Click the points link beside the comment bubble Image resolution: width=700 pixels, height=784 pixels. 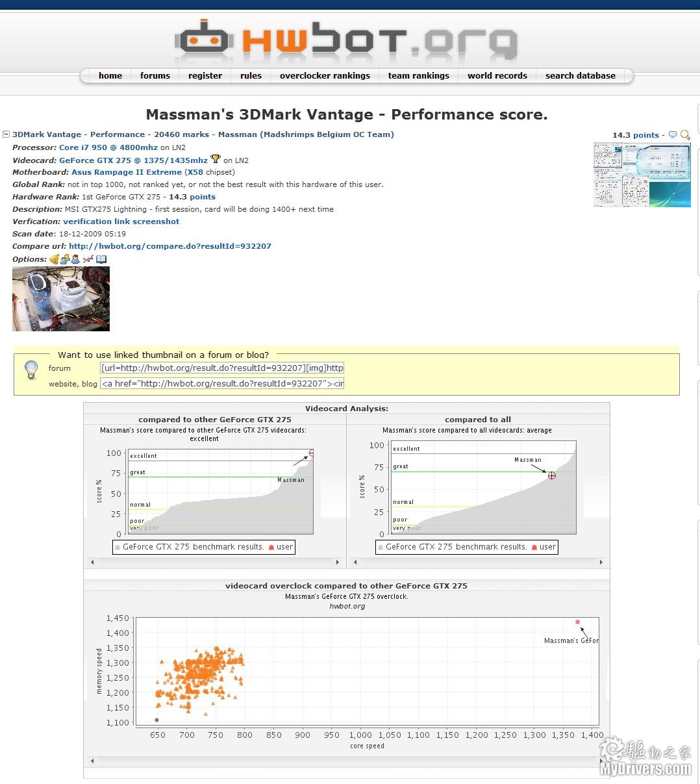pyautogui.click(x=646, y=135)
